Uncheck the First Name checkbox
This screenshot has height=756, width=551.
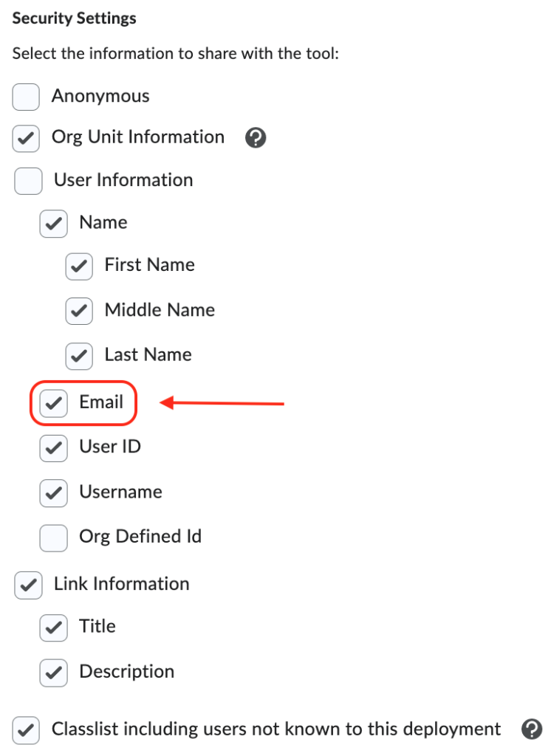pyautogui.click(x=79, y=267)
